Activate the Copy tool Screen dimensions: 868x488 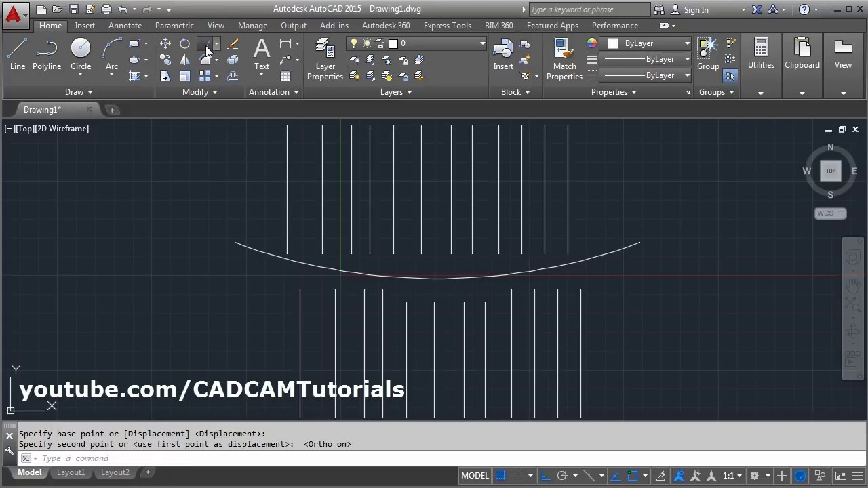point(165,60)
